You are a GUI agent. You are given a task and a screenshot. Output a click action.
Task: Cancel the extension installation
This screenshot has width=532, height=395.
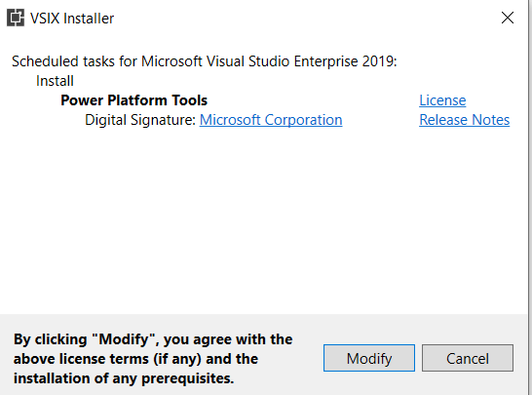[468, 358]
